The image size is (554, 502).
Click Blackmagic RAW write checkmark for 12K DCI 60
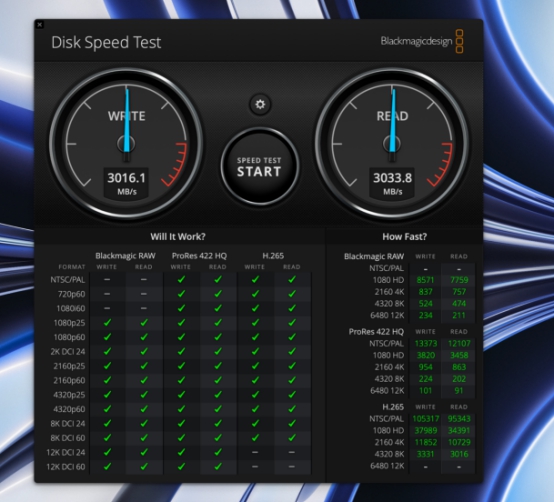click(x=107, y=466)
